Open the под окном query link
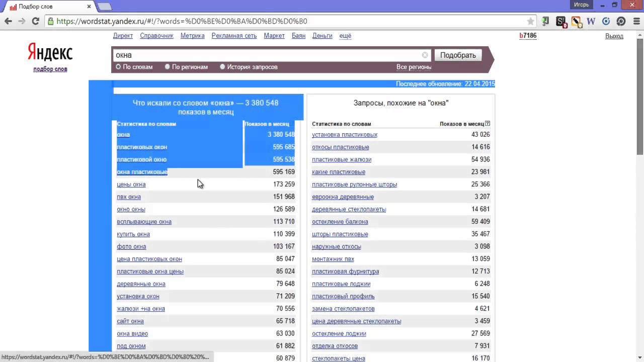Screen dimensions: 644x362 coord(131,346)
